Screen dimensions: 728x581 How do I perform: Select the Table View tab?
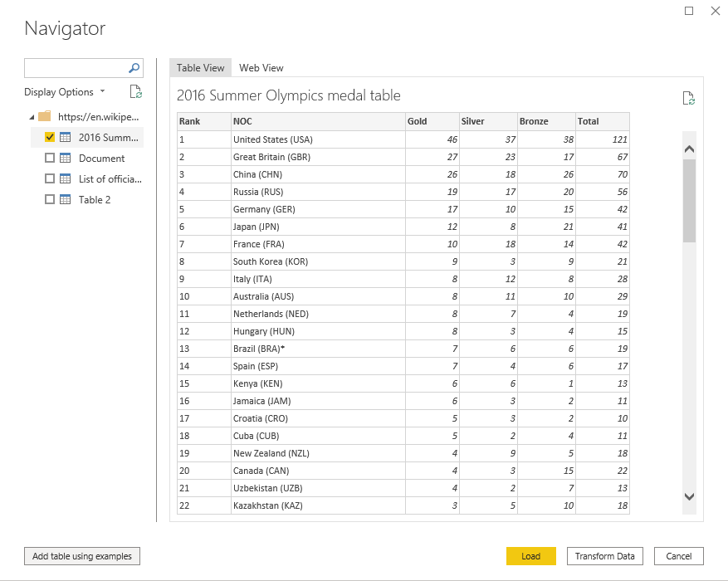[x=200, y=68]
